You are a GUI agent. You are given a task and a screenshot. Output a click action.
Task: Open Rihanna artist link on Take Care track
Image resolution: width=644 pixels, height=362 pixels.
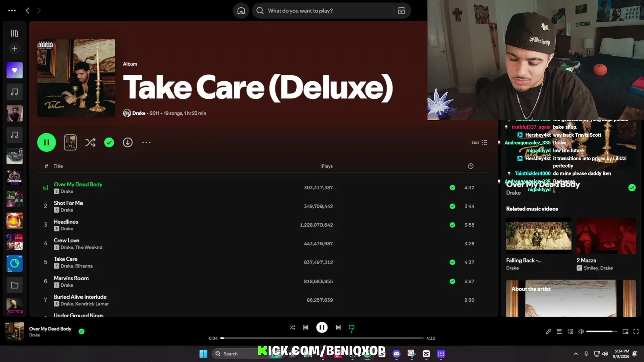pyautogui.click(x=84, y=266)
